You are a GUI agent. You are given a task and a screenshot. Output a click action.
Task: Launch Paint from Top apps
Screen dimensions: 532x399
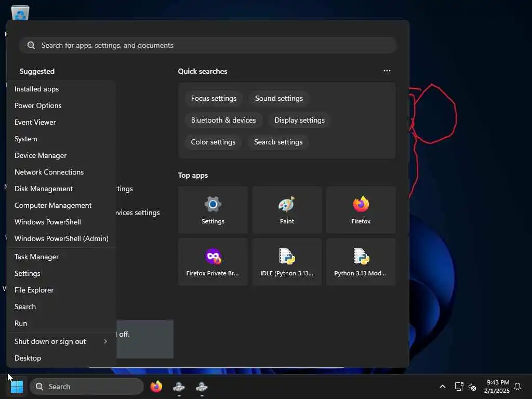(x=287, y=210)
